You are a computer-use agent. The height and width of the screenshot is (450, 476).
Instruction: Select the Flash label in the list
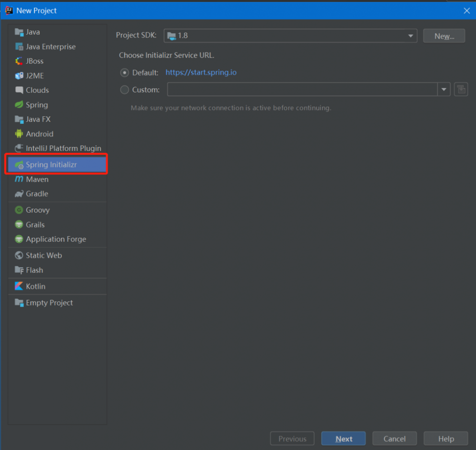(34, 270)
